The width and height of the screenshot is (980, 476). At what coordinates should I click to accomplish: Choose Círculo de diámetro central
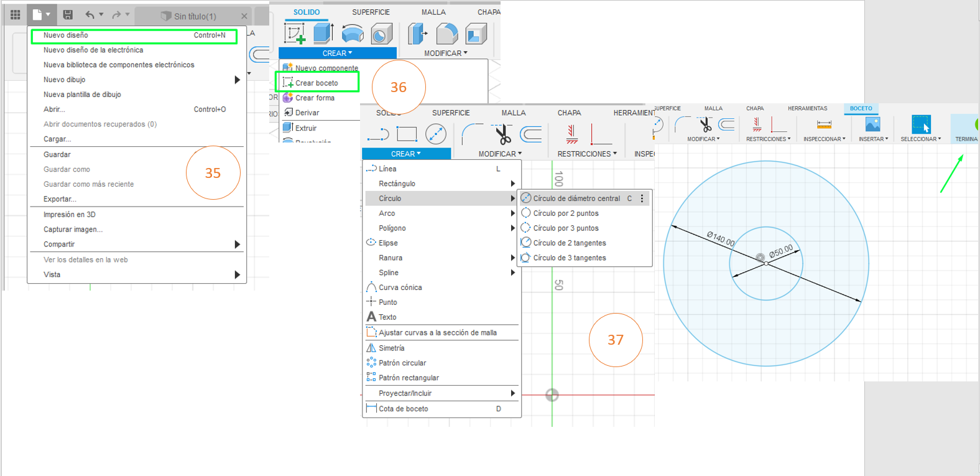[x=576, y=198]
